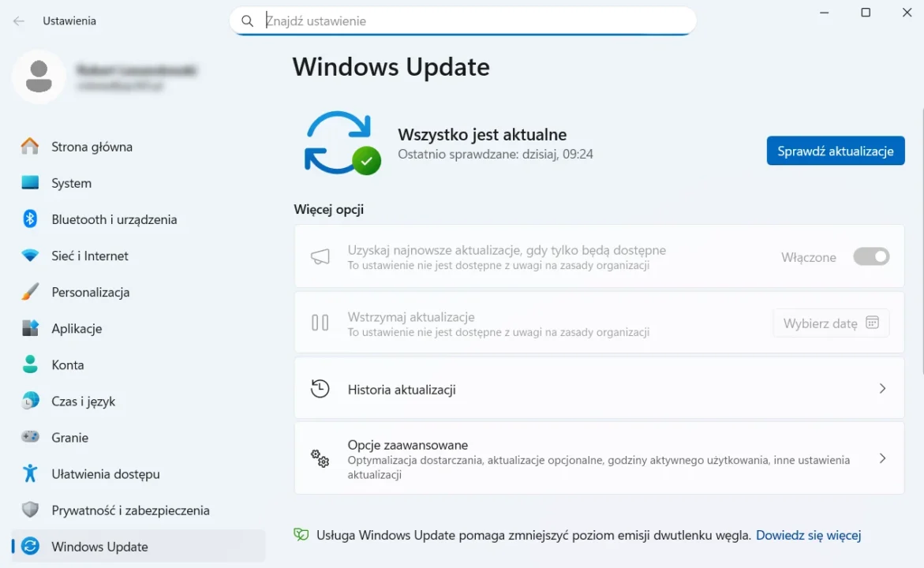The height and width of the screenshot is (568, 924).
Task: Click the Ułatwienia dostępu figure icon
Action: 29,473
